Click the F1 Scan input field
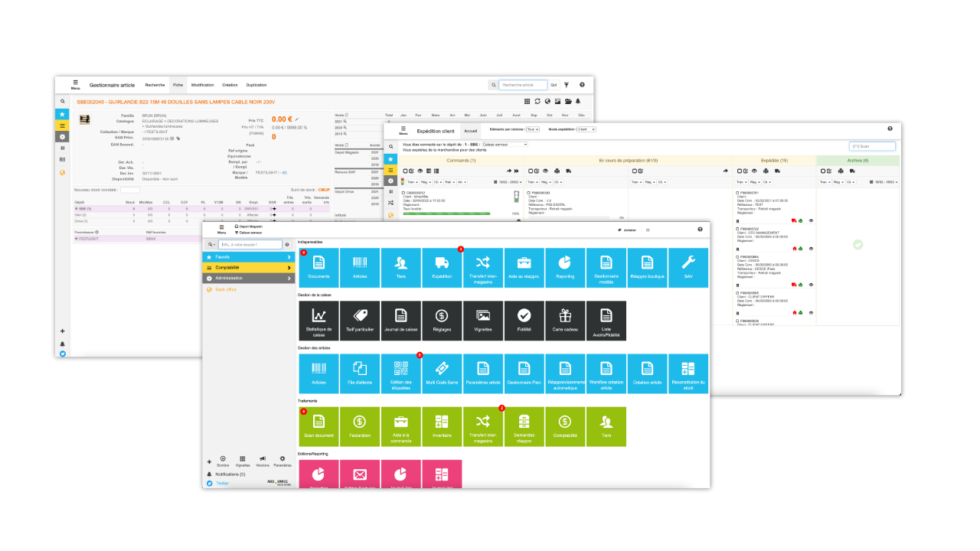980x551 pixels. 872,145
